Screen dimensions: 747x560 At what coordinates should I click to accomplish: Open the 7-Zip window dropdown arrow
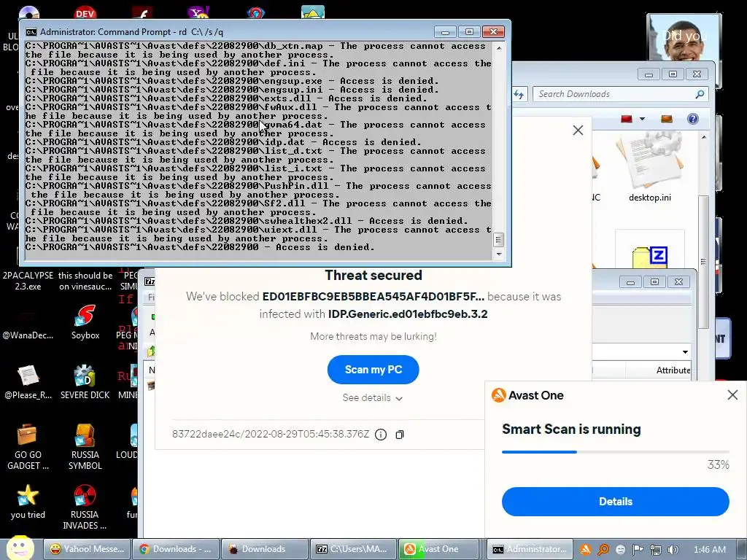pyautogui.click(x=685, y=352)
